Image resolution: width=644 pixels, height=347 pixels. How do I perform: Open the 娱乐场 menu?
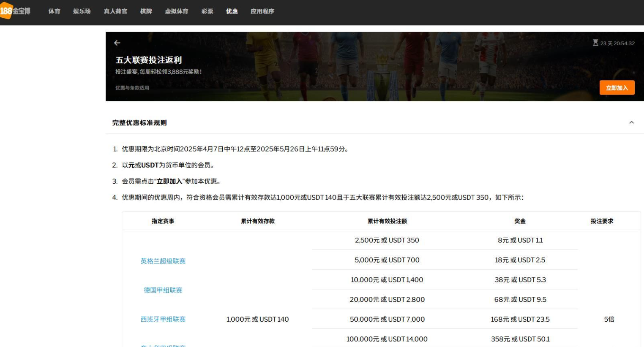click(82, 11)
